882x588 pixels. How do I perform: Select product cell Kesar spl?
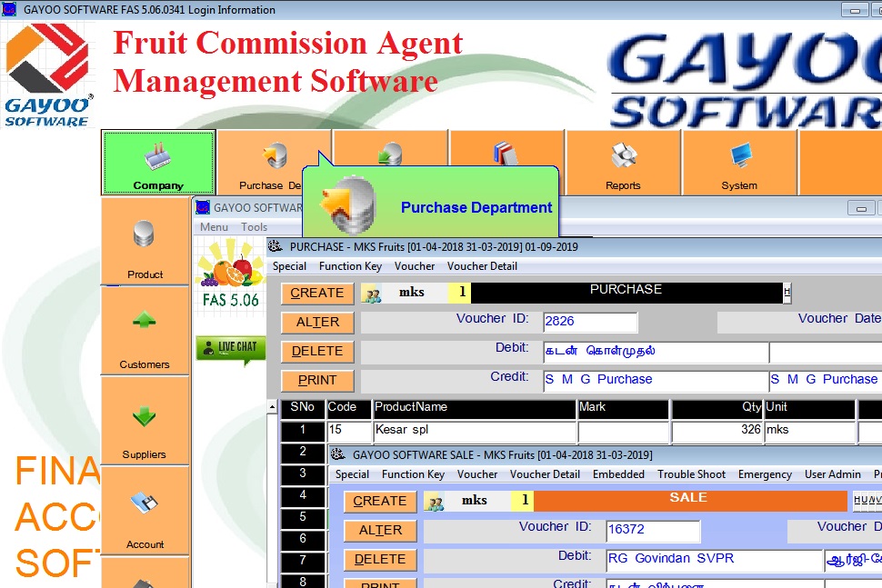pos(475,431)
